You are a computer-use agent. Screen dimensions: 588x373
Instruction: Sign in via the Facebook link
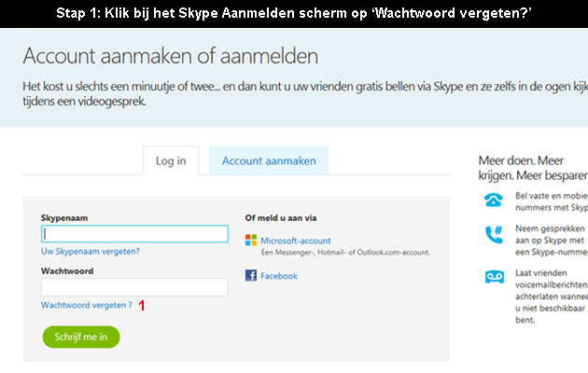click(x=279, y=276)
